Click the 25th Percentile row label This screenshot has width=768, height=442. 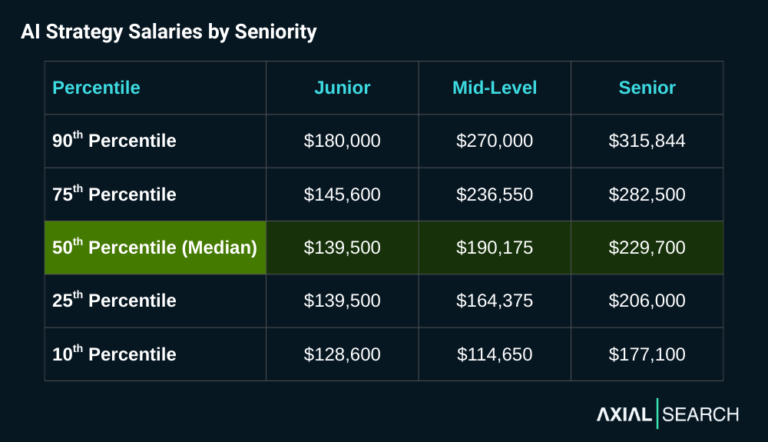point(114,301)
